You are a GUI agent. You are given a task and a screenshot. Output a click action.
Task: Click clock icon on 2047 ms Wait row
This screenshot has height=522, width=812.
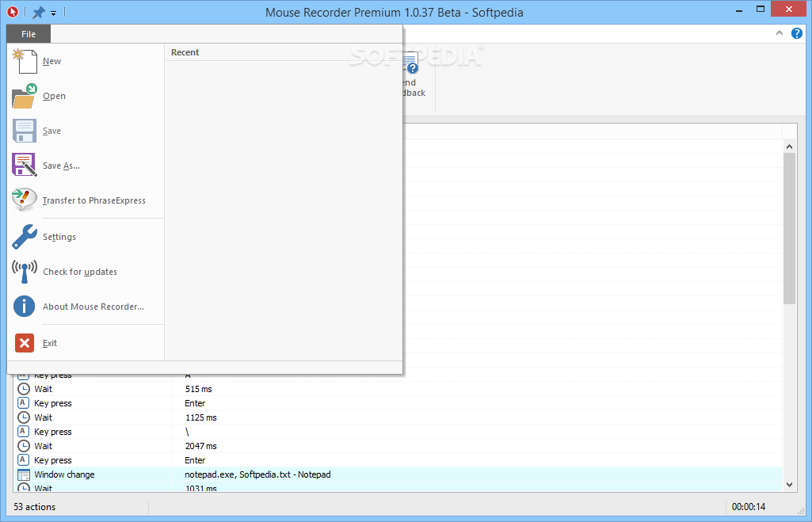point(23,446)
